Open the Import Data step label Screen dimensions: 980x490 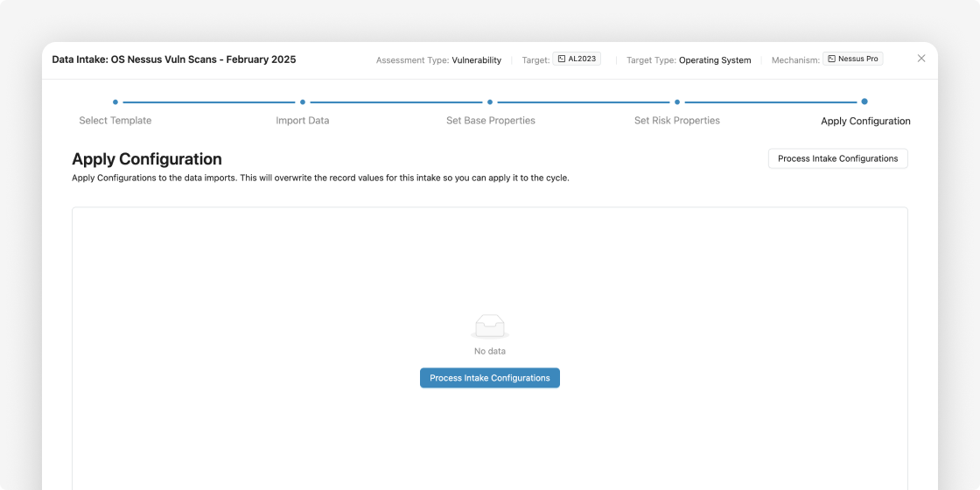click(x=303, y=121)
